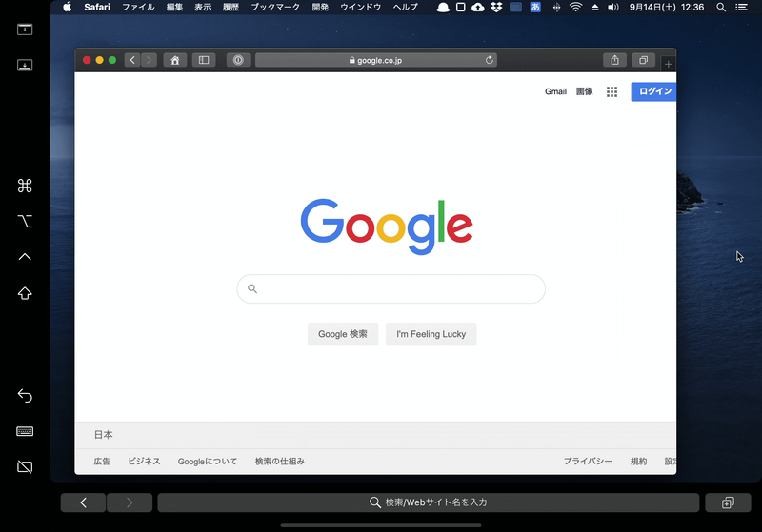Screen dimensions: 762x532
Task: Click the Google logo
Action: [x=387, y=227]
